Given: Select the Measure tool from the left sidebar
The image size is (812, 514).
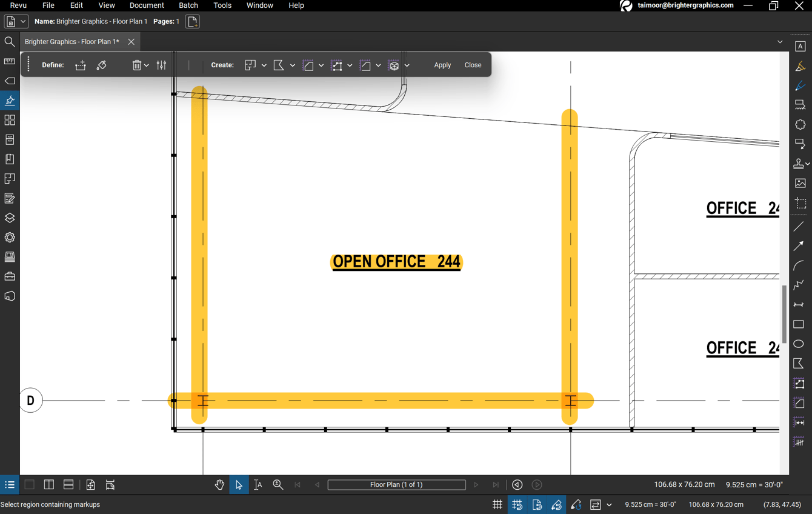Looking at the screenshot, I should click(x=9, y=61).
